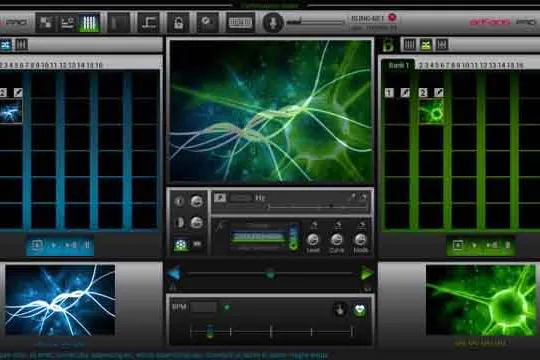Click the play arrow in blue deck A transport
This screenshot has height=360, width=540.
coord(54,245)
